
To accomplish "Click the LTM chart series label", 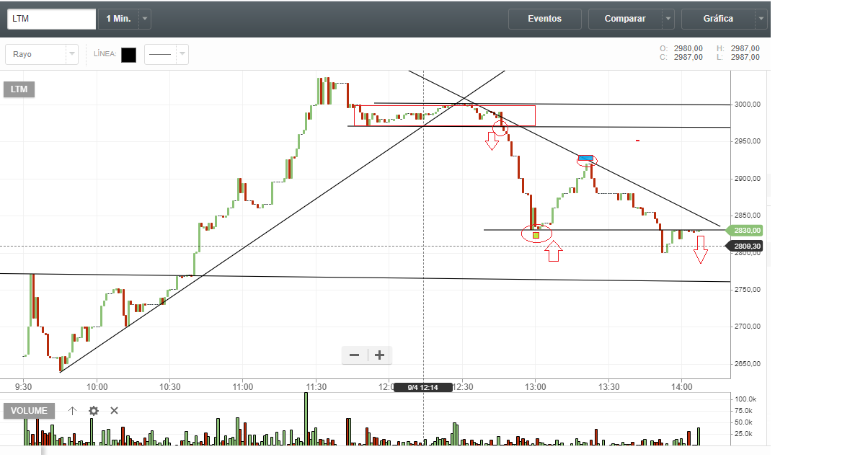I will [19, 89].
